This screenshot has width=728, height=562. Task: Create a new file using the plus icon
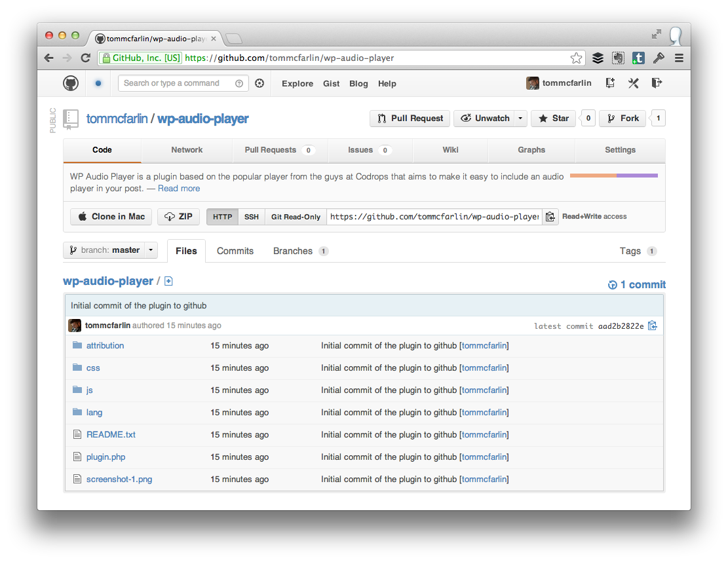[168, 280]
